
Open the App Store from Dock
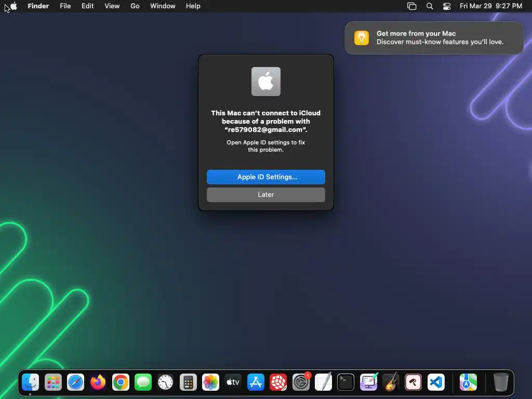tap(256, 382)
